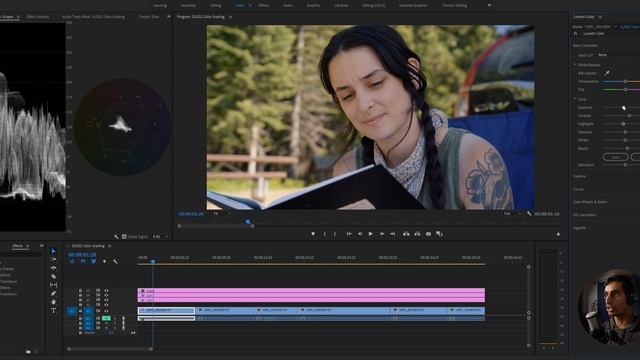Expand the Color Wheels & Match section

click(590, 202)
